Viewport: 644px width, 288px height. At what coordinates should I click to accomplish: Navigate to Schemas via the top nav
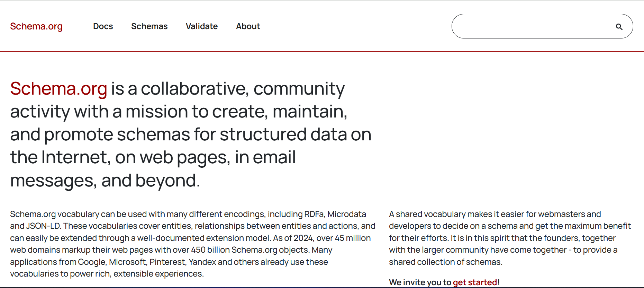[149, 26]
